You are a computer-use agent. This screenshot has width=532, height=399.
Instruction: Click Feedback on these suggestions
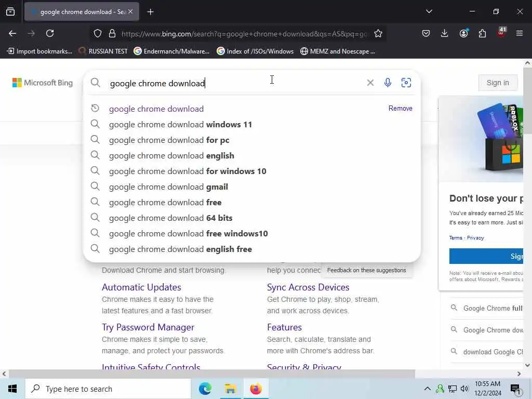pos(366,270)
